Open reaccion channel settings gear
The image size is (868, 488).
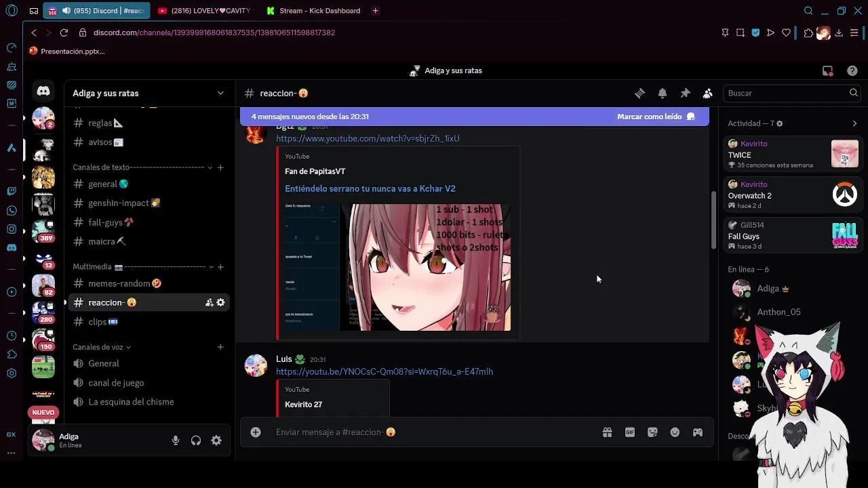point(220,302)
